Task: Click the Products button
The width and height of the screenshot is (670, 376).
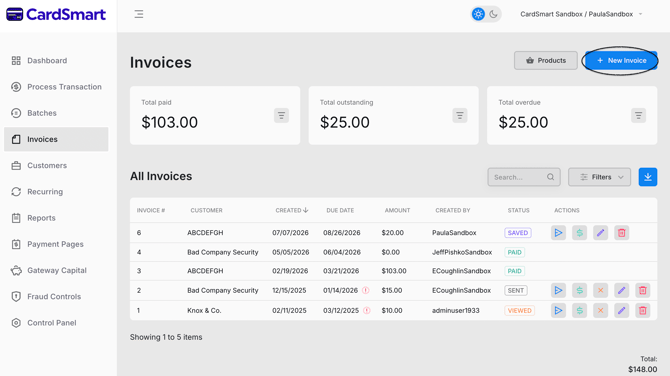Action: coord(546,60)
